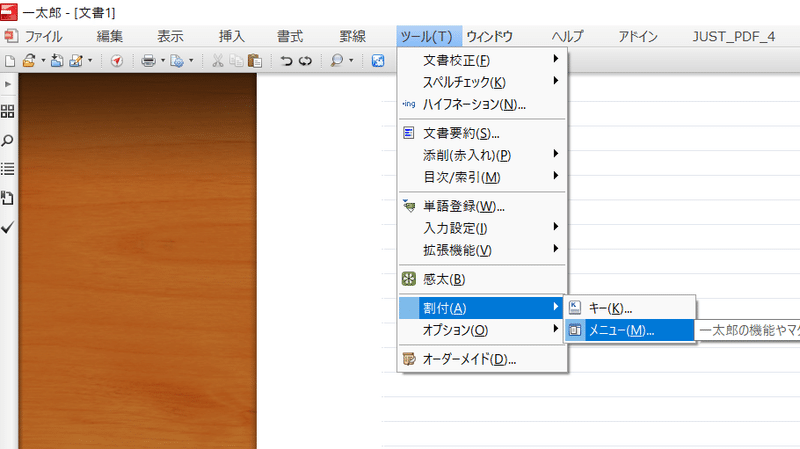Open the sidebar checkmark proofreading panel
Image resolution: width=800 pixels, height=449 pixels.
8,227
